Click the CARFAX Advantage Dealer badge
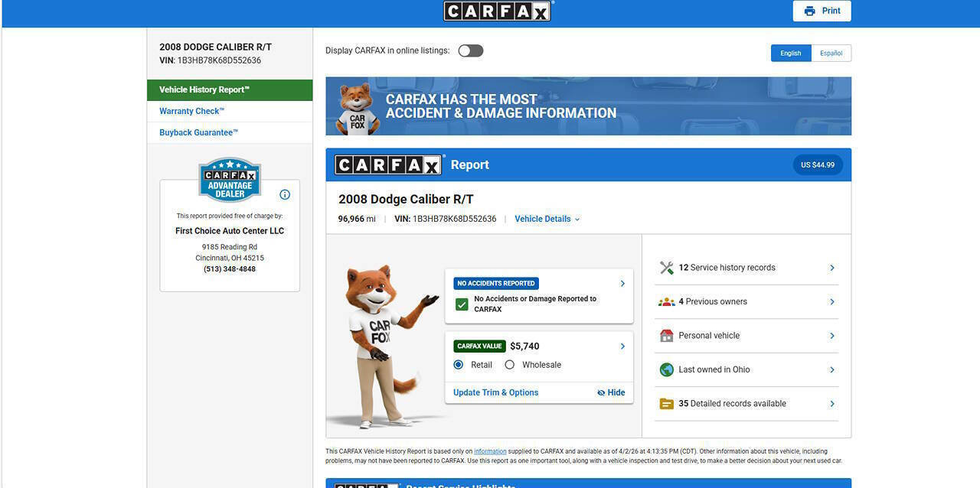 point(230,181)
